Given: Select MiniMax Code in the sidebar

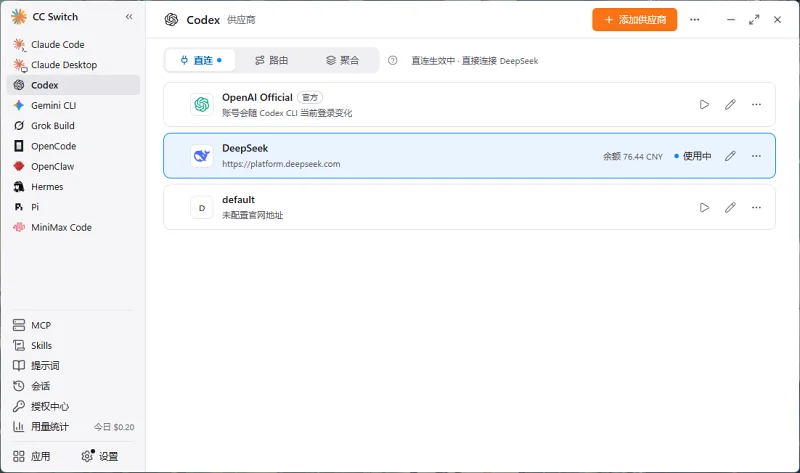Looking at the screenshot, I should click(x=73, y=228).
